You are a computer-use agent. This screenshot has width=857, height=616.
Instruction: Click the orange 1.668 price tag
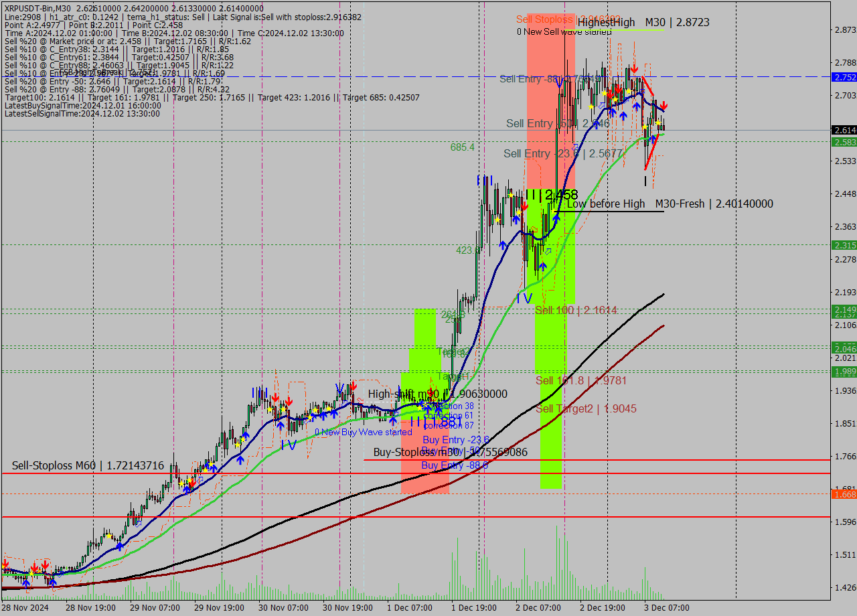pos(844,494)
